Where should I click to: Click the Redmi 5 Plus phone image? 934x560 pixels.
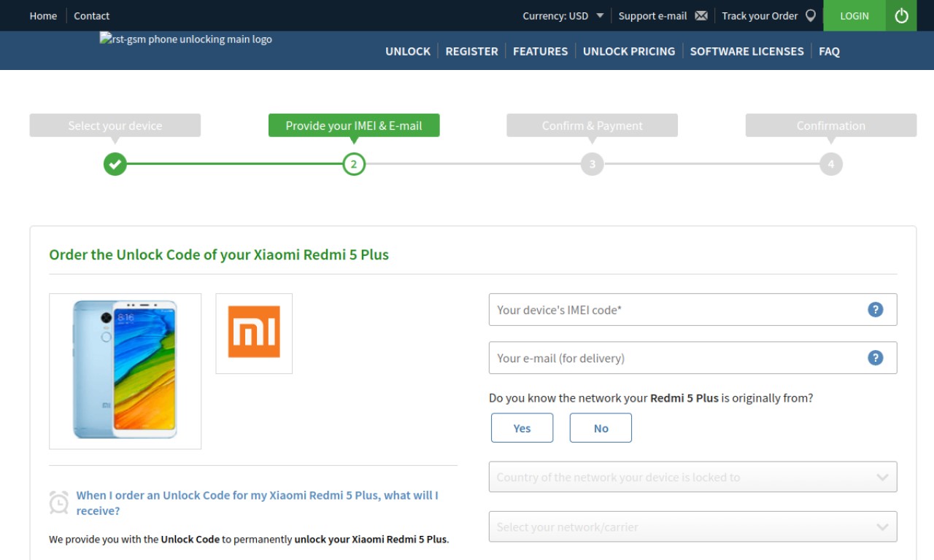click(x=125, y=370)
